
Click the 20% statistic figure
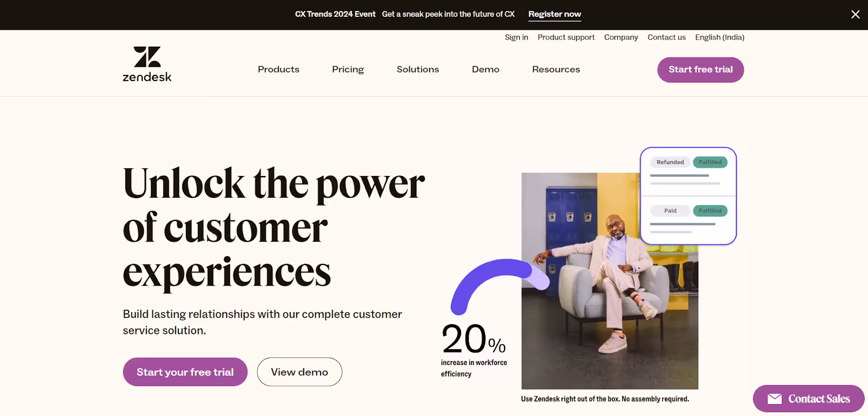(474, 339)
